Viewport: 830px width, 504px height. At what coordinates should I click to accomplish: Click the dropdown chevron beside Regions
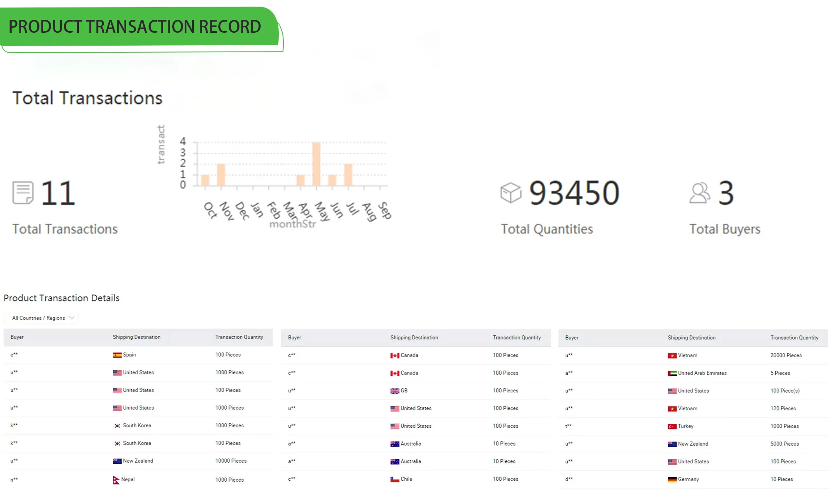coord(72,318)
